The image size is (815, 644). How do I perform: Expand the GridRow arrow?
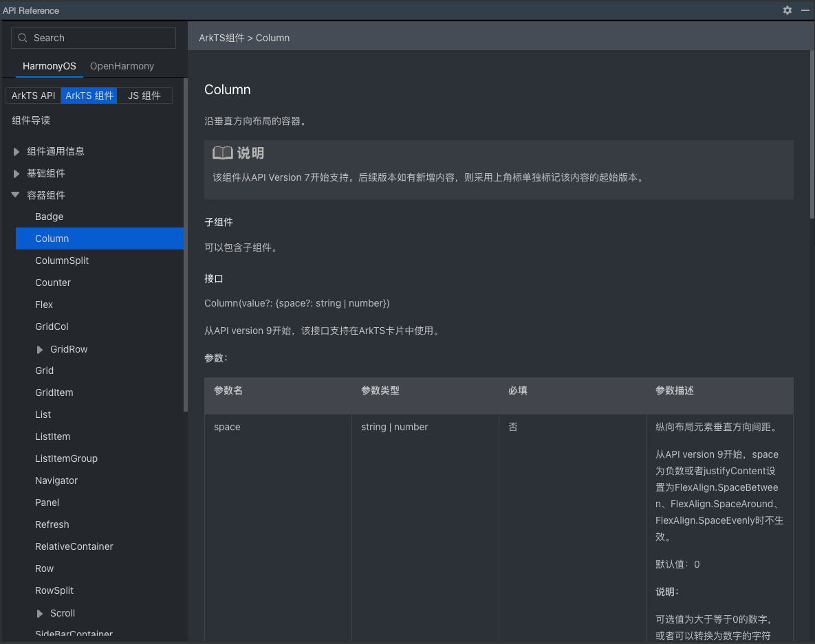40,350
